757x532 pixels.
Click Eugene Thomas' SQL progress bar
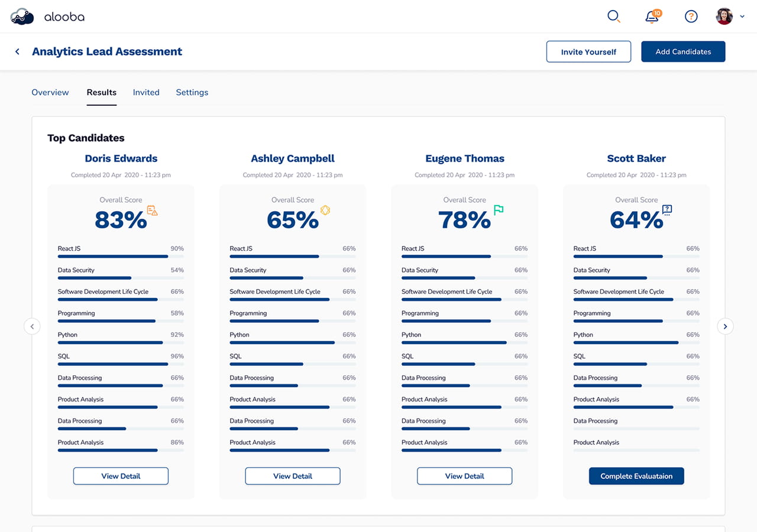465,364
